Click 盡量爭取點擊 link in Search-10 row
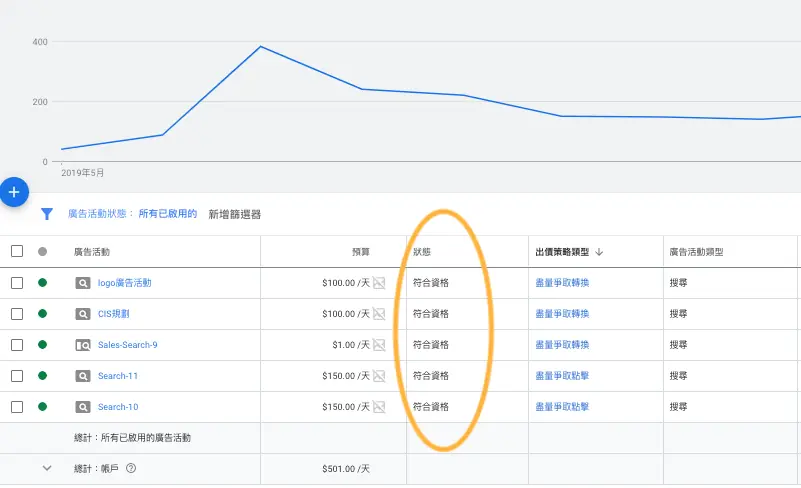Image resolution: width=801 pixels, height=488 pixels. [x=562, y=407]
